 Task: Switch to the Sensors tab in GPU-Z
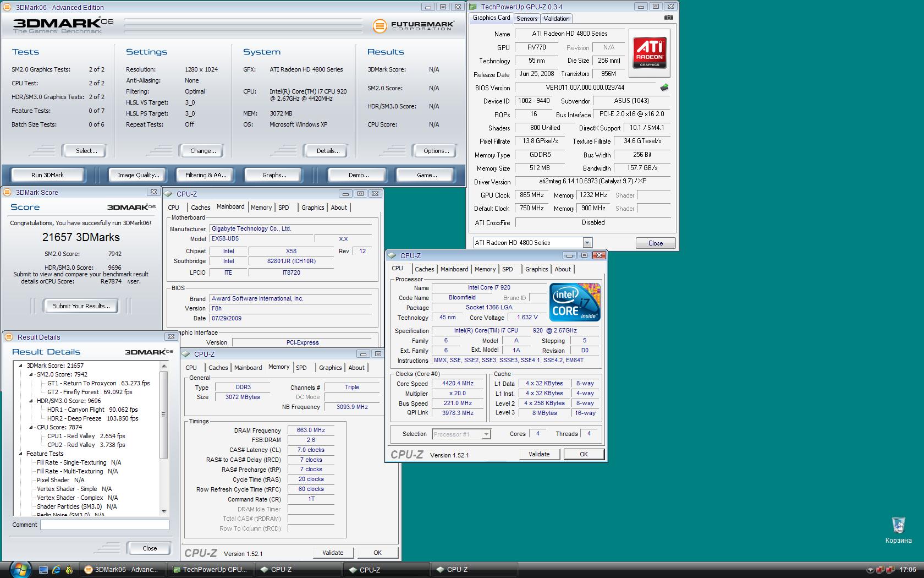[x=527, y=18]
